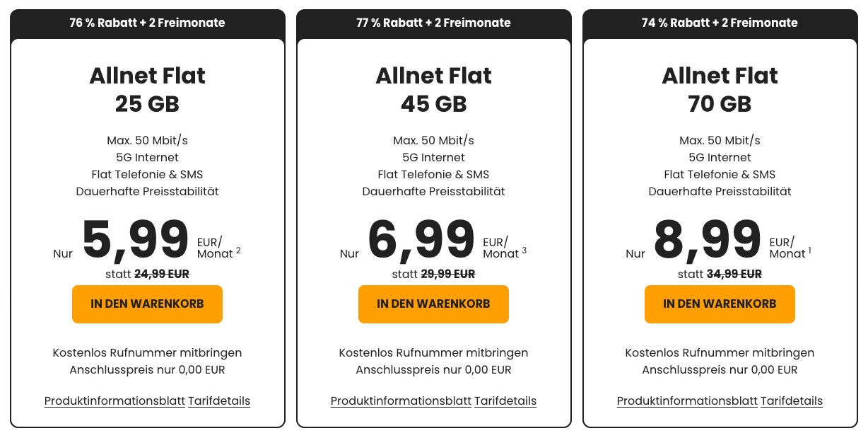The width and height of the screenshot is (868, 438).
Task: Select the "76 % Rabatt + 2 Freimonate" banner
Action: pyautogui.click(x=147, y=23)
